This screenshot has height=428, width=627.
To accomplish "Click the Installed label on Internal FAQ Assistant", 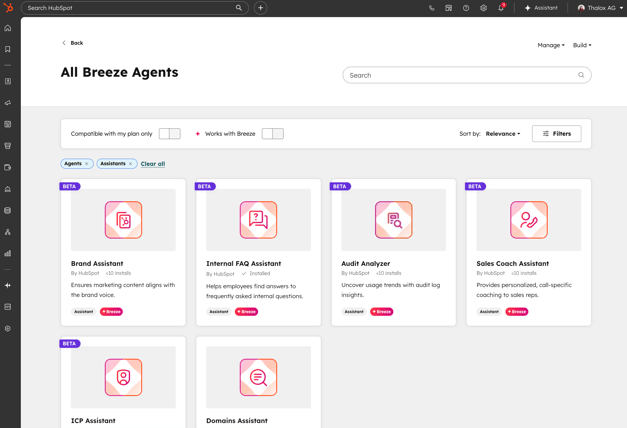I will 256,274.
